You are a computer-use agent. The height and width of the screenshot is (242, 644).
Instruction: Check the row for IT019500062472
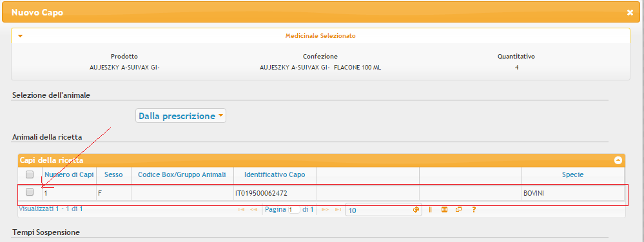coord(30,192)
